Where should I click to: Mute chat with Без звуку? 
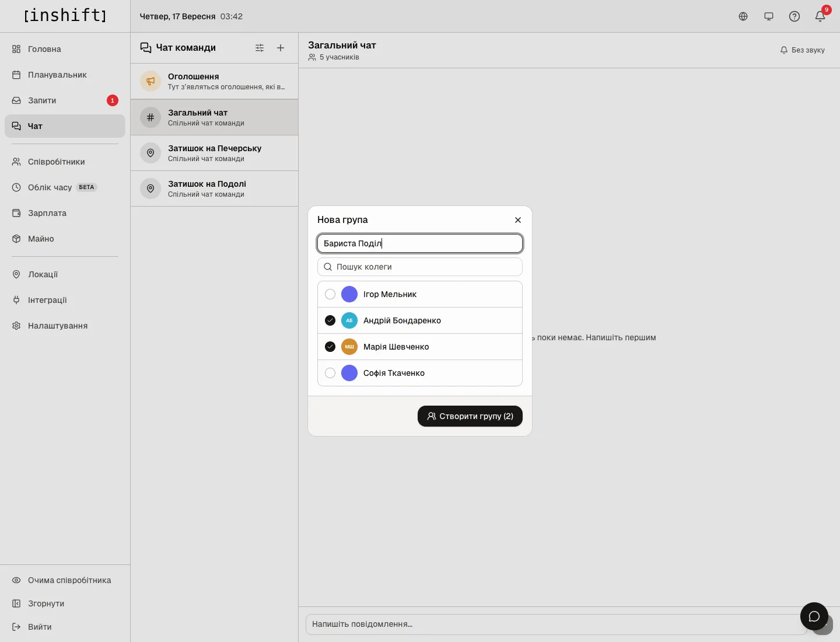[803, 50]
